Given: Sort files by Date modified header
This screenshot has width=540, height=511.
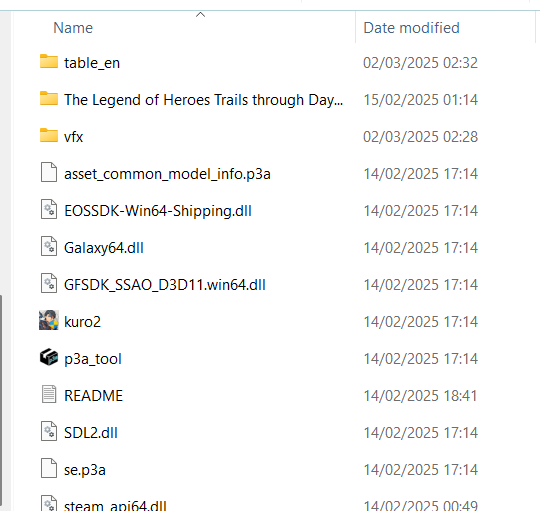Looking at the screenshot, I should pos(411,28).
